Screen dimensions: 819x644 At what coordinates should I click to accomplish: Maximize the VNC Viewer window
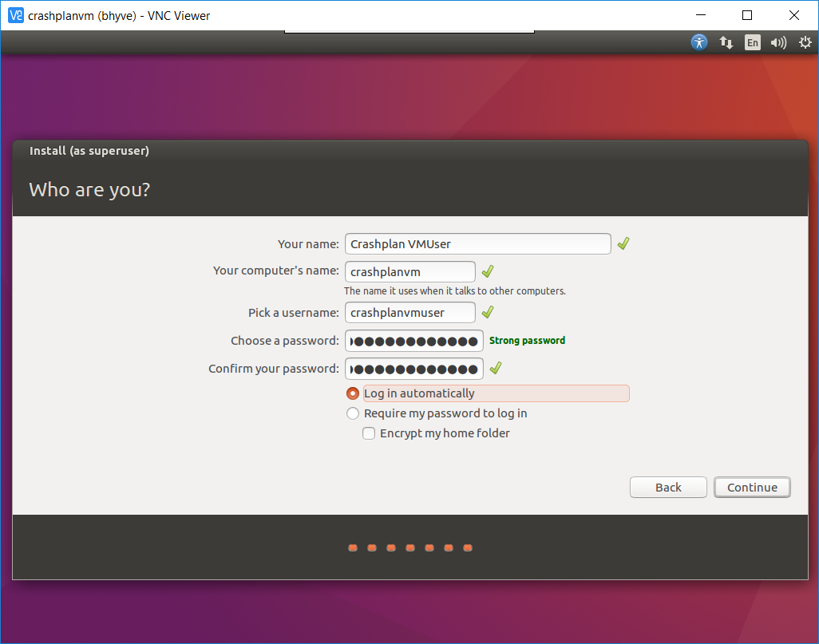tap(747, 15)
